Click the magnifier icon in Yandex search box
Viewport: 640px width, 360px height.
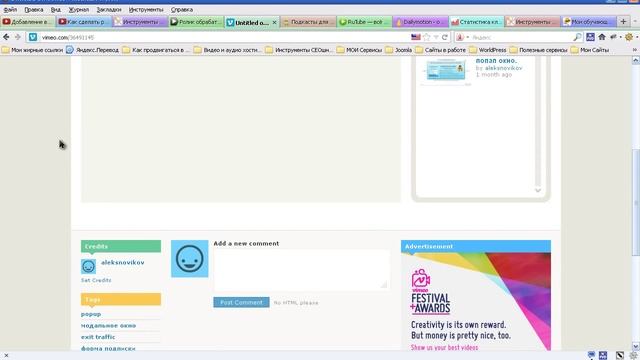pos(577,37)
